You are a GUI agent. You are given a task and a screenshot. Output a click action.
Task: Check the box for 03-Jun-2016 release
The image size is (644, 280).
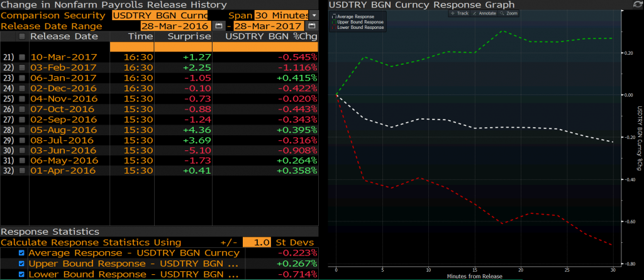pos(22,150)
